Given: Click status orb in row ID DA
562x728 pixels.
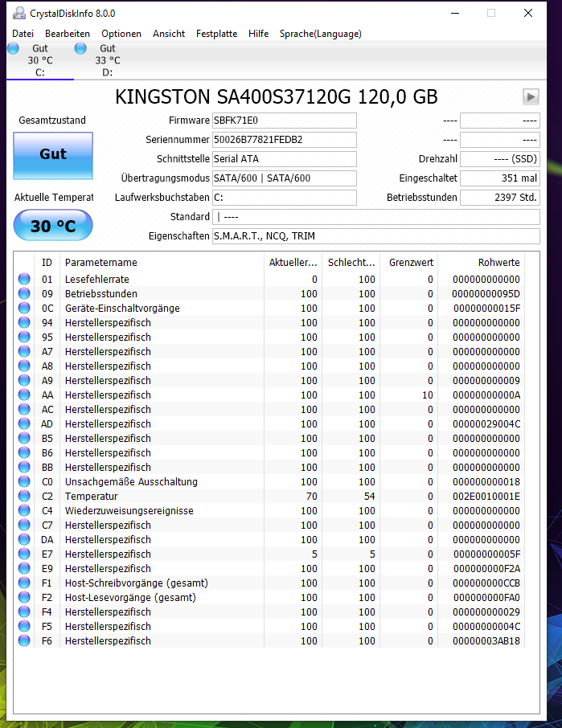Looking at the screenshot, I should pos(24,539).
